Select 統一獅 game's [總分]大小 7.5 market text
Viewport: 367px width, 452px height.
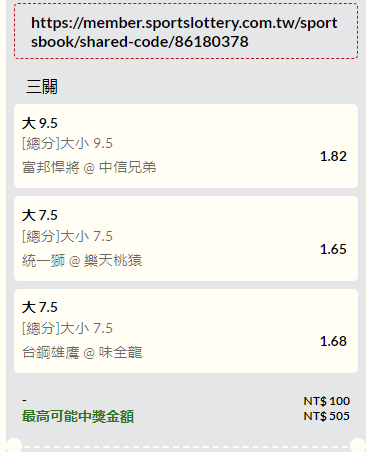[67, 236]
